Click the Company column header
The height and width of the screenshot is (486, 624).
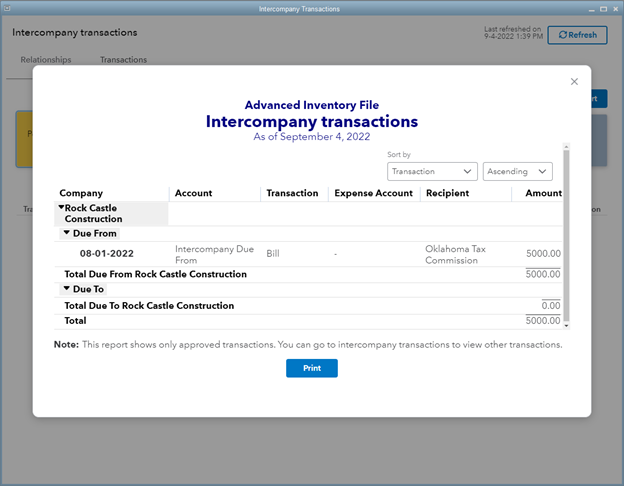click(x=81, y=193)
